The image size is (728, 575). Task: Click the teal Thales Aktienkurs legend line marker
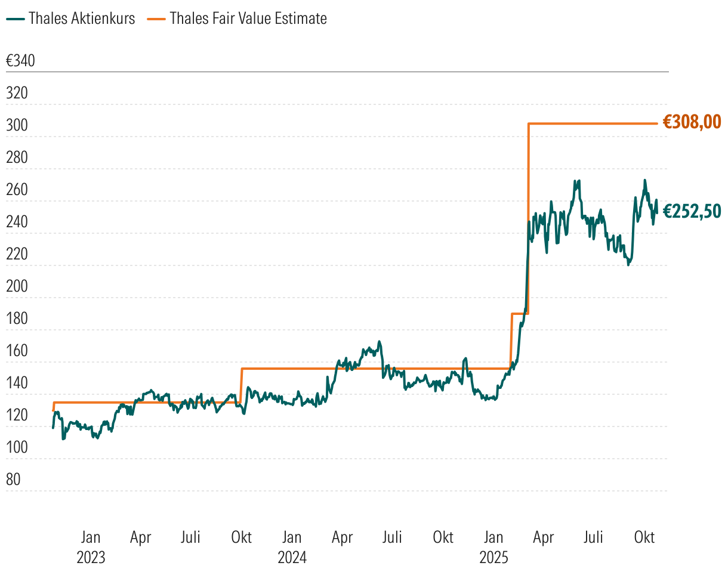click(15, 18)
